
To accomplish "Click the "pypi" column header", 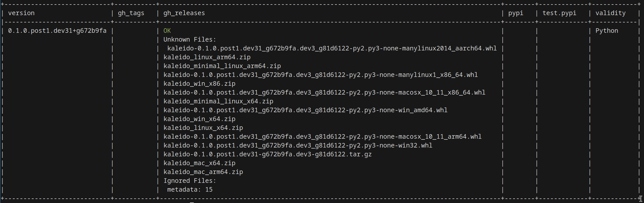I will point(515,13).
